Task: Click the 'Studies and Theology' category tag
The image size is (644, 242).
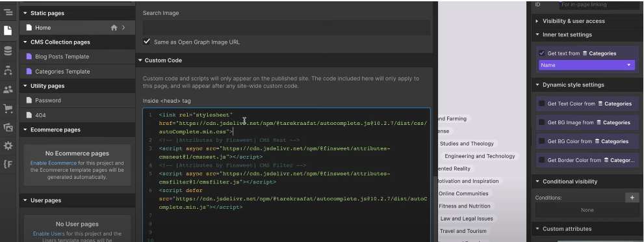Action: [x=467, y=143]
